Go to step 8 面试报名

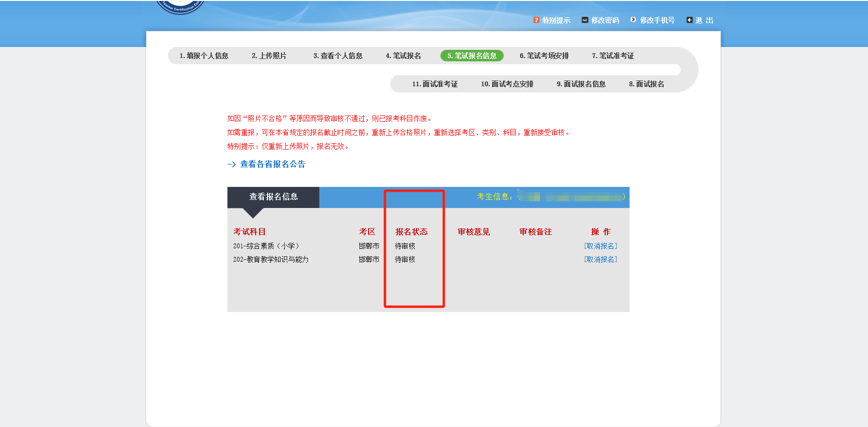click(646, 84)
